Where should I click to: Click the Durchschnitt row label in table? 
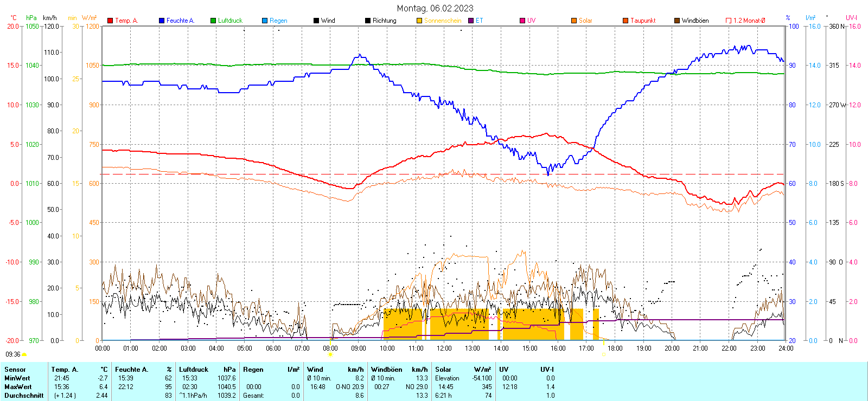24,396
